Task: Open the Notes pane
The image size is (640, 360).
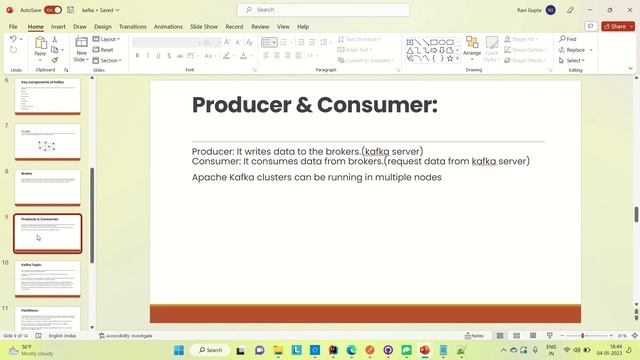Action: pyautogui.click(x=474, y=336)
